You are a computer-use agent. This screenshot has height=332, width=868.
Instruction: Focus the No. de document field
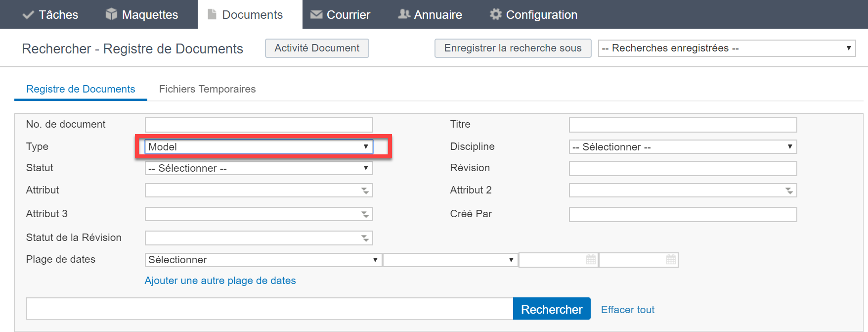259,125
